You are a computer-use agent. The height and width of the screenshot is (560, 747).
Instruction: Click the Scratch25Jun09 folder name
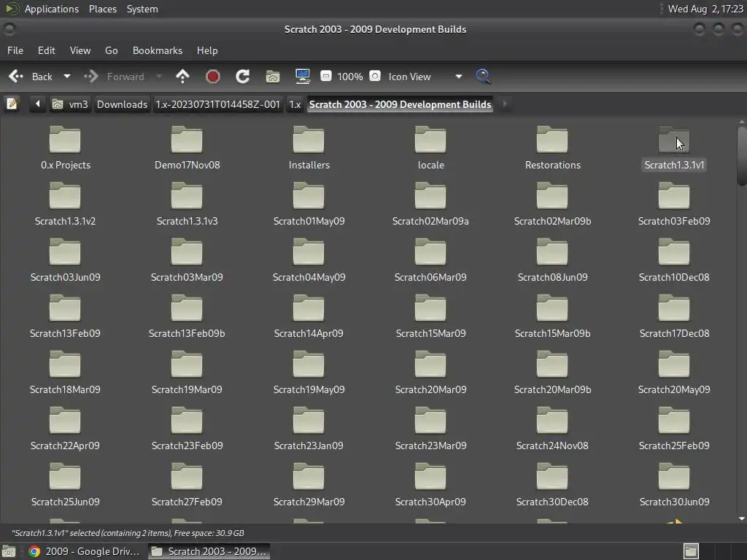coord(65,502)
